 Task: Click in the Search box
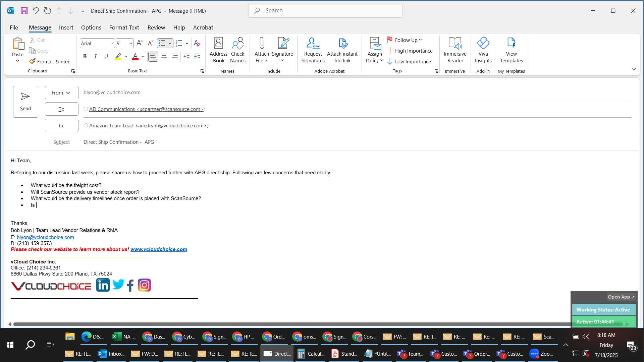click(325, 10)
